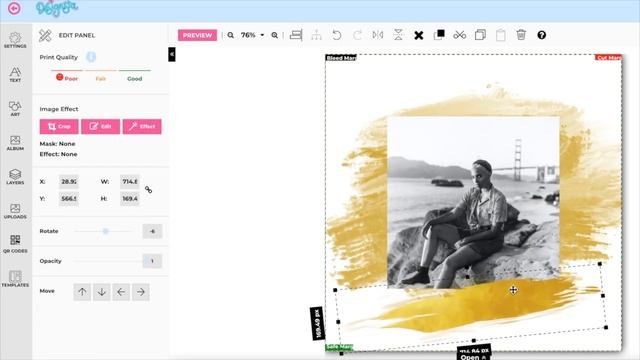This screenshot has height=360, width=640.
Task: Click the distribute objects toolbar icon
Action: tap(316, 35)
